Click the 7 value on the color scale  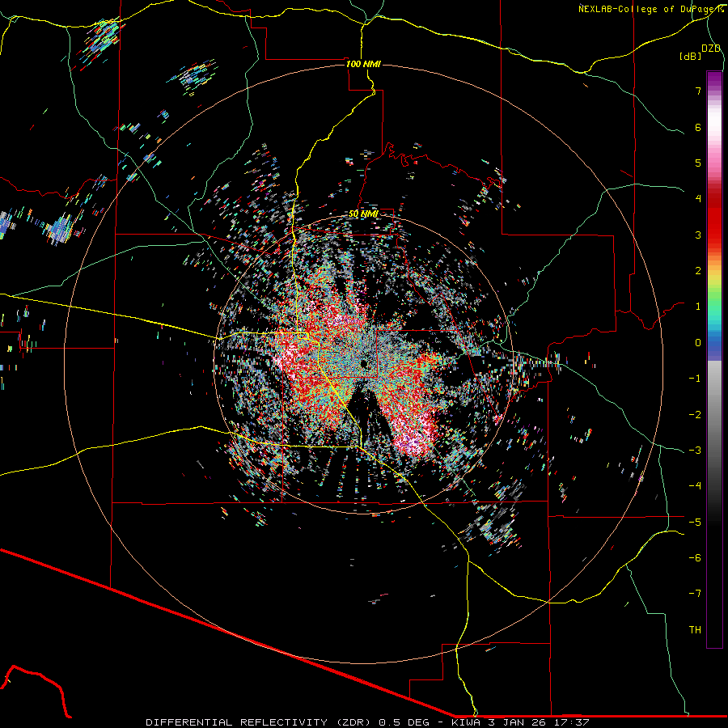pos(698,91)
